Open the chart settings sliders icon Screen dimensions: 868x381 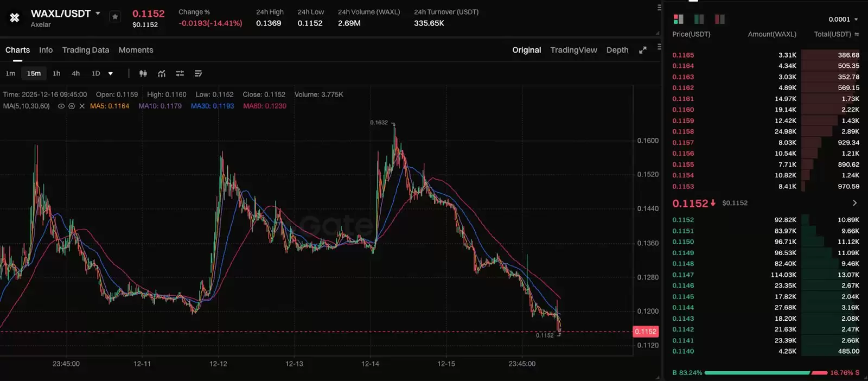(180, 73)
